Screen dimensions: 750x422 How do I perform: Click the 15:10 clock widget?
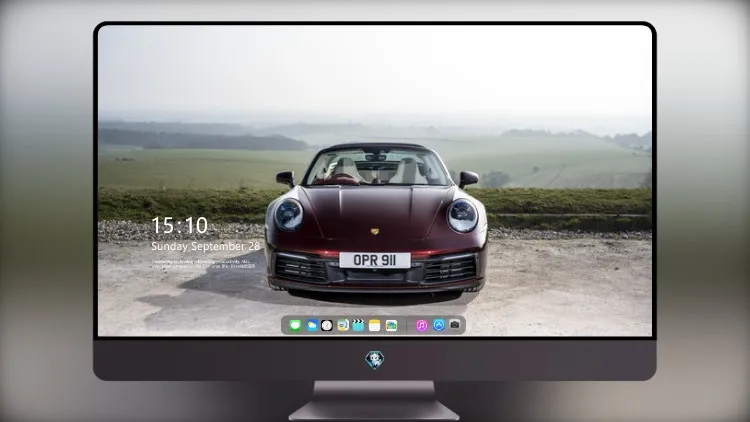point(179,225)
